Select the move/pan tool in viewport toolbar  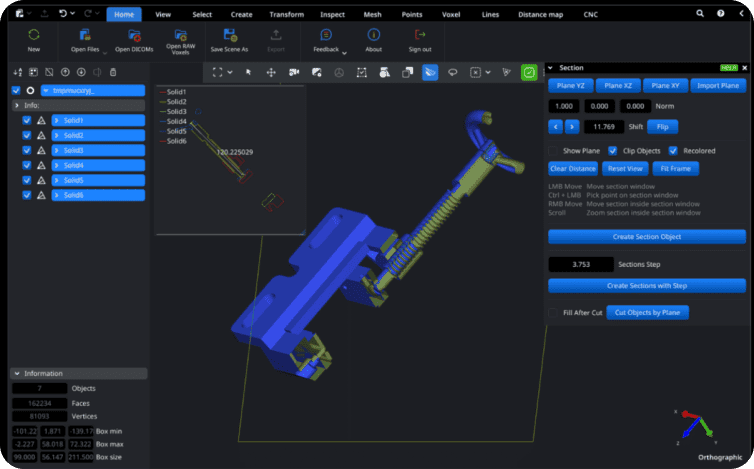(271, 72)
